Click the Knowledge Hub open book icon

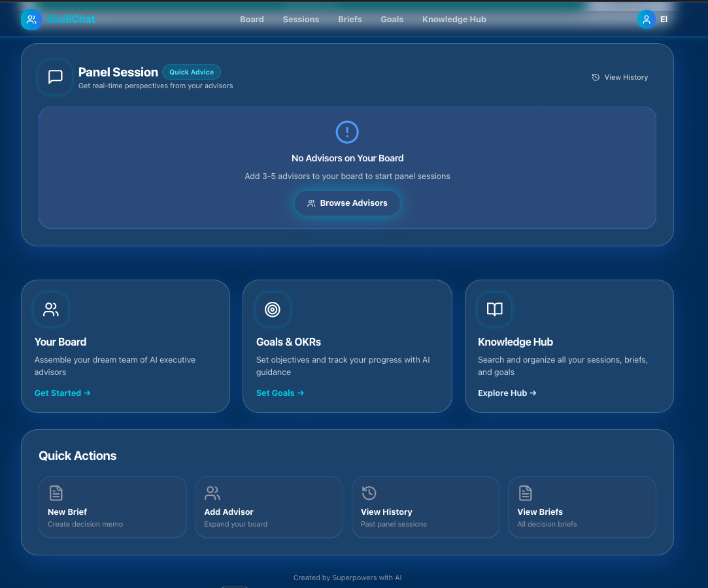point(494,309)
